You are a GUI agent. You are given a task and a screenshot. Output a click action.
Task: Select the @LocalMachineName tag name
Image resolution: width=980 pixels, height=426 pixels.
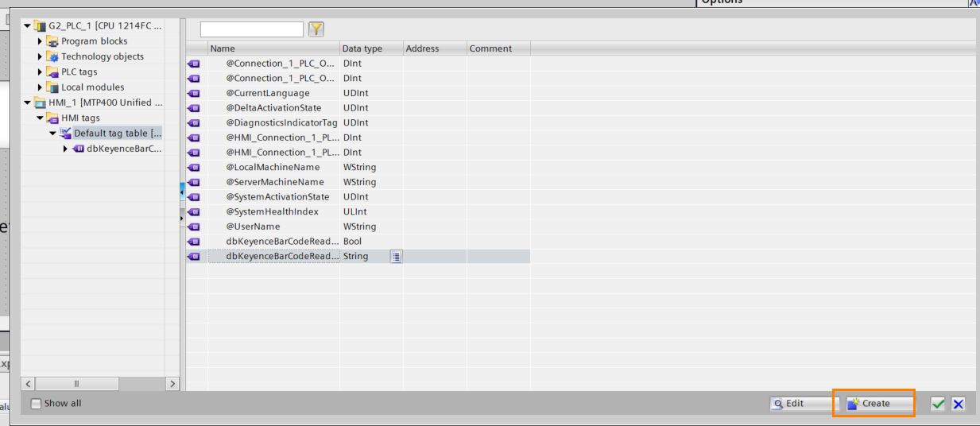[x=273, y=168]
